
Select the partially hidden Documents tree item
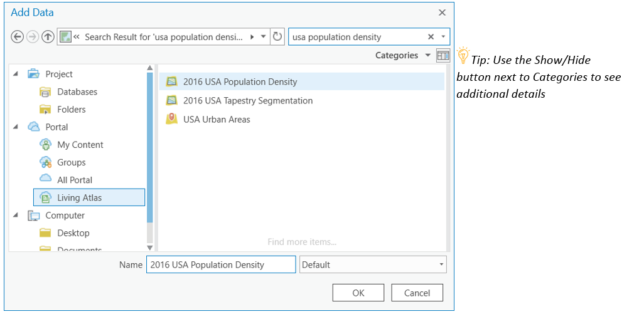pos(79,248)
